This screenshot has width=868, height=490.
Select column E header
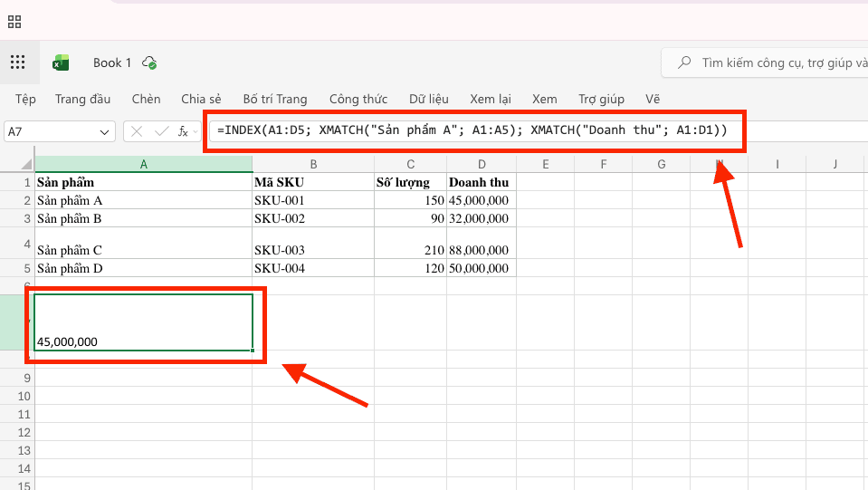pyautogui.click(x=545, y=164)
